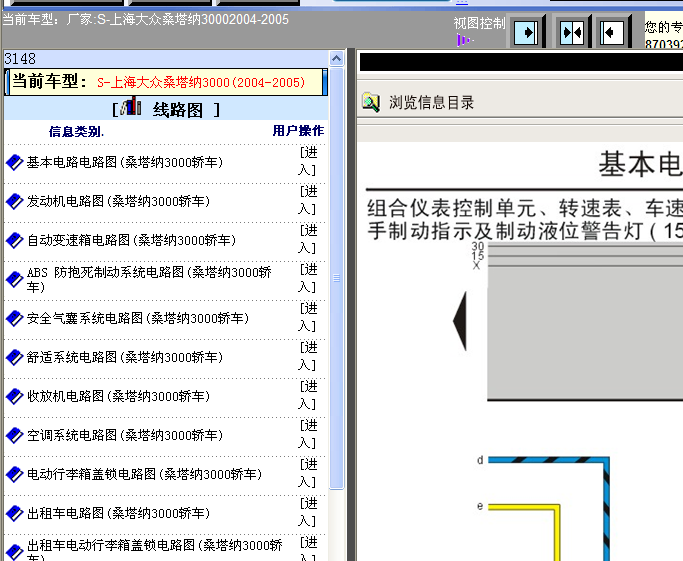Click the book icon beside 收放机电路图

point(14,396)
